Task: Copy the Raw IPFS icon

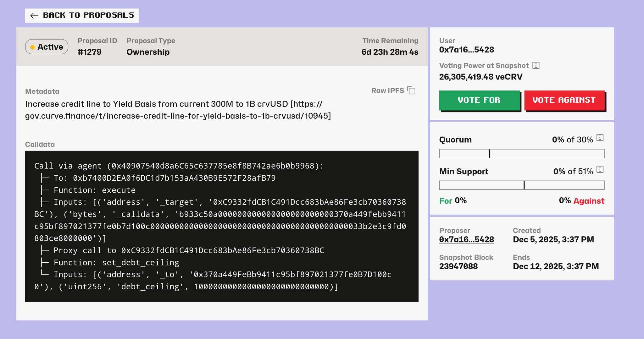Action: pos(411,90)
